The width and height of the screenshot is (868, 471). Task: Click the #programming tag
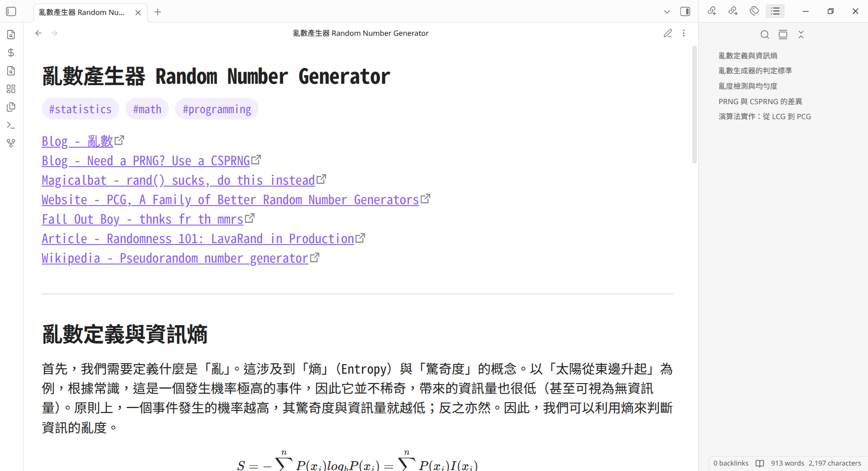[x=216, y=109]
